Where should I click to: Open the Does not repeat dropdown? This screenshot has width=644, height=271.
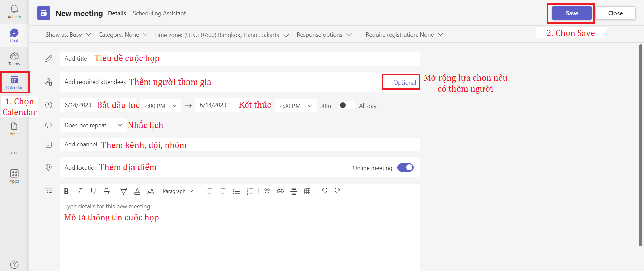point(93,125)
